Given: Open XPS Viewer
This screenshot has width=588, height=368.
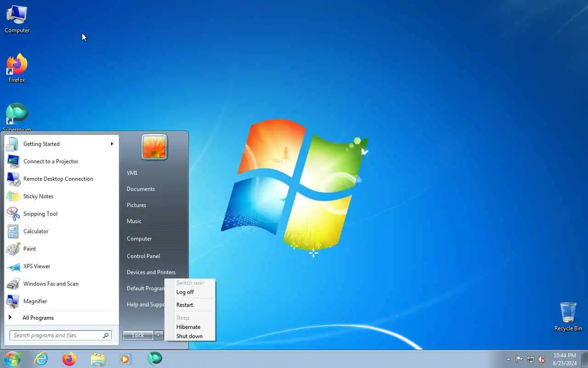Looking at the screenshot, I should tap(62, 266).
